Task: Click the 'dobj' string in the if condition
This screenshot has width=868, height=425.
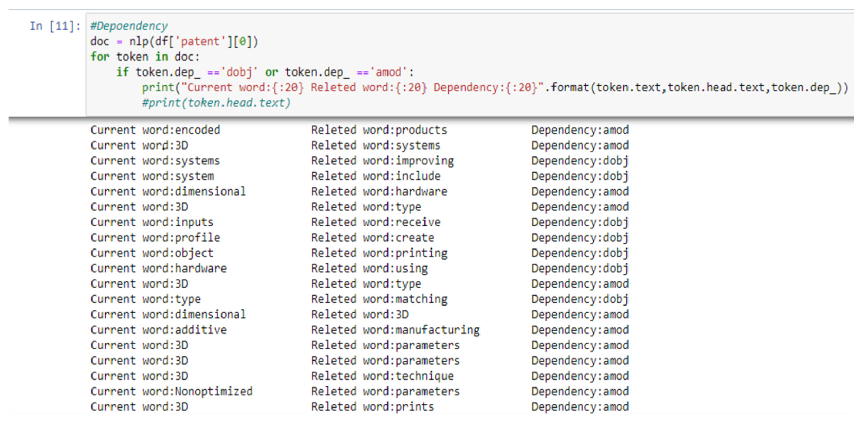Action: coord(239,72)
